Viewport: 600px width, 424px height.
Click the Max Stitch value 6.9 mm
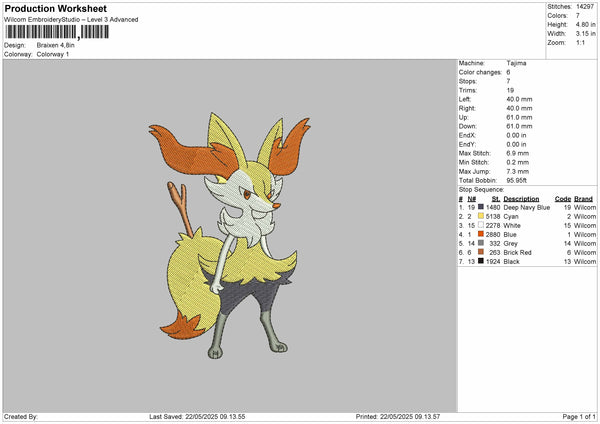point(518,153)
